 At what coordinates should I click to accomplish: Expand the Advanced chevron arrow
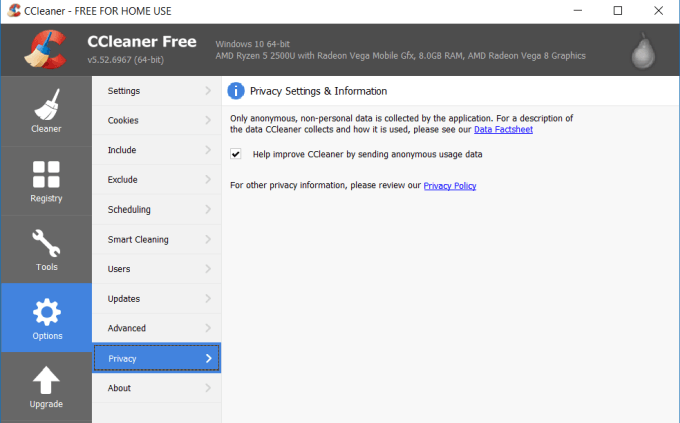208,328
